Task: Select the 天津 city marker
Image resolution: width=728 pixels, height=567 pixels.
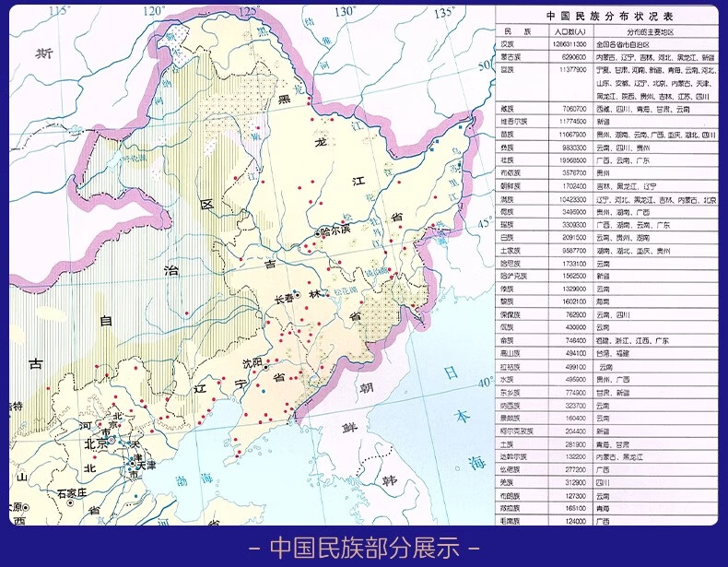Action: pos(133,464)
